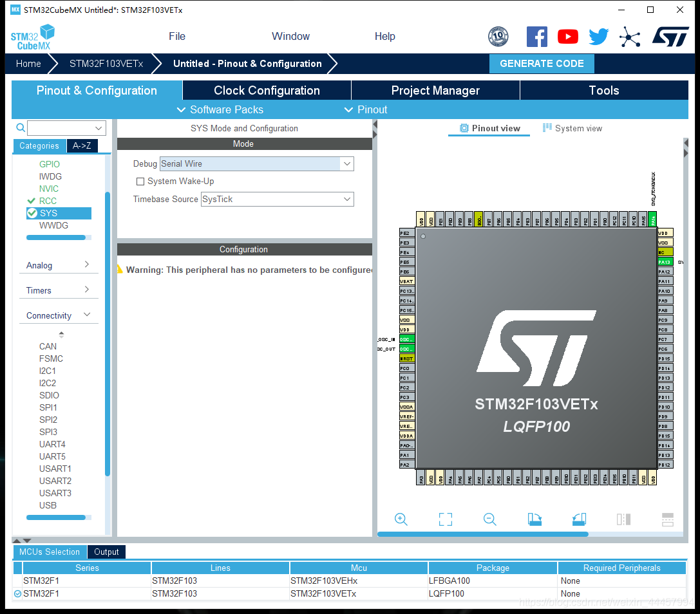Click the search magnifier icon in categories

21,128
